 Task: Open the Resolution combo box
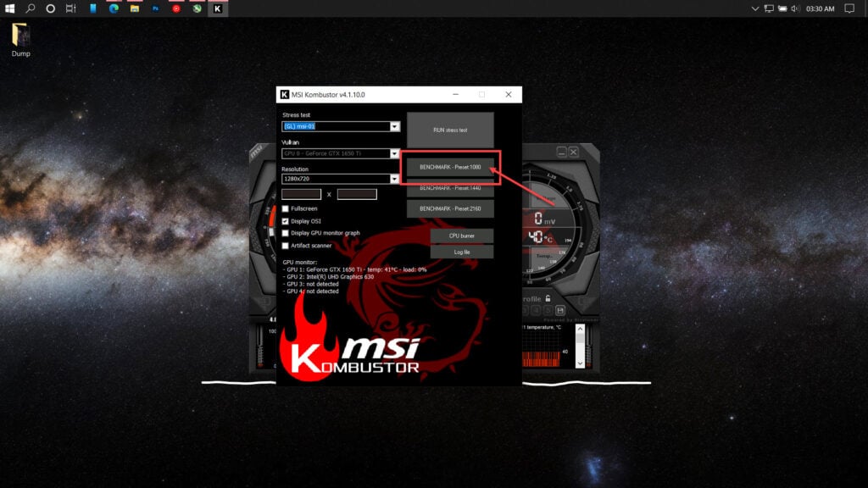(x=341, y=179)
